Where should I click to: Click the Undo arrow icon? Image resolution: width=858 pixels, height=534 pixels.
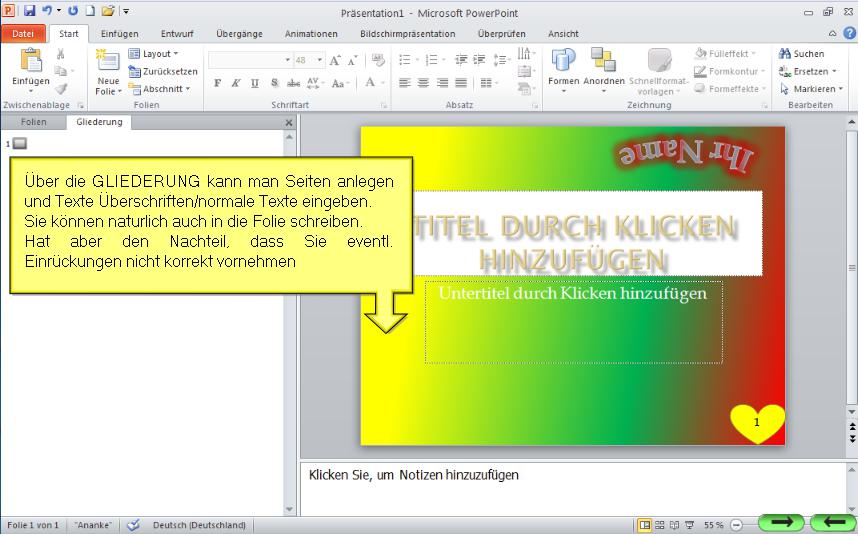[x=47, y=11]
